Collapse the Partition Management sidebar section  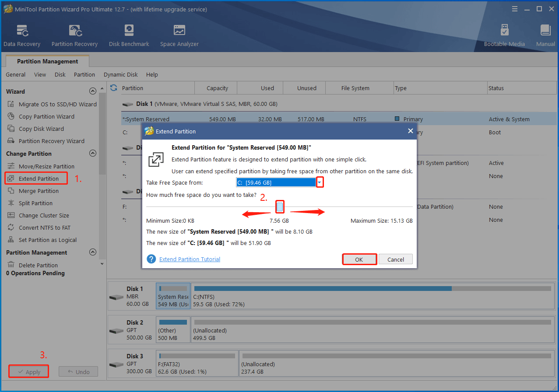point(92,252)
